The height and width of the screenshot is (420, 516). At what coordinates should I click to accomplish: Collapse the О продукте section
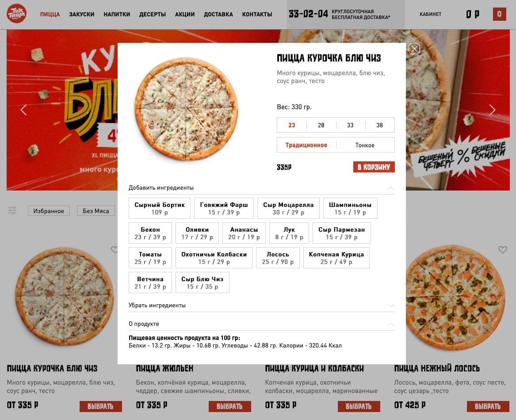pyautogui.click(x=391, y=324)
